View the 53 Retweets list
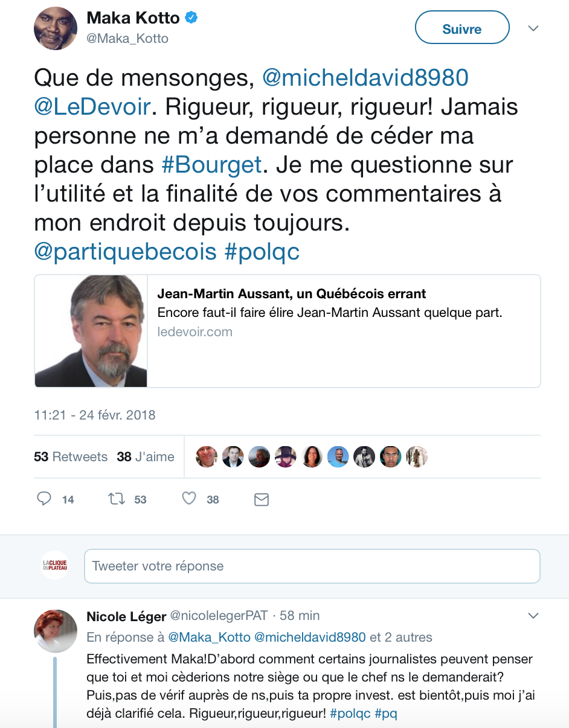 click(71, 457)
